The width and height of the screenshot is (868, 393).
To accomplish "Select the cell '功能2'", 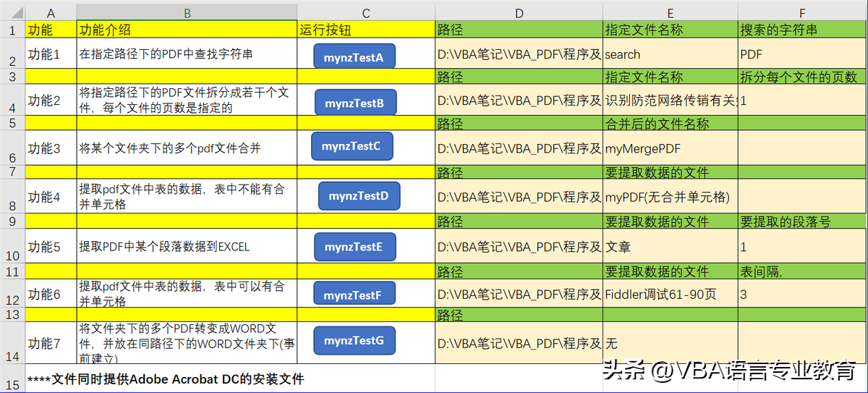I will [x=51, y=100].
